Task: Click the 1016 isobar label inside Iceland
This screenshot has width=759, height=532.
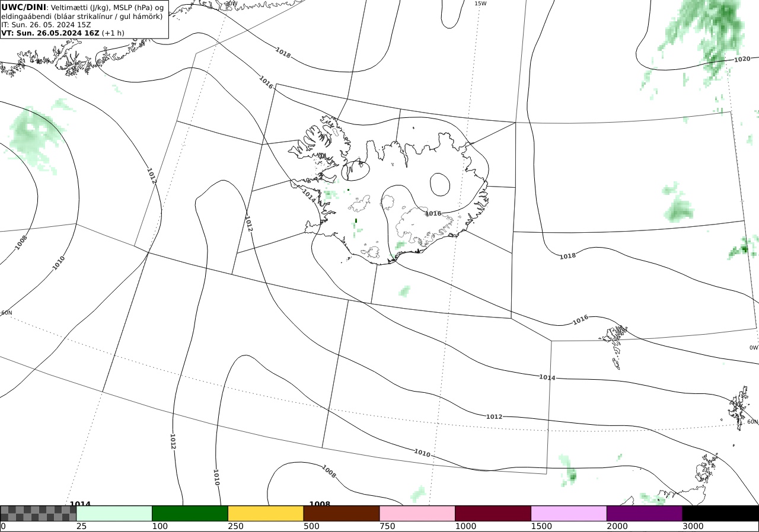Action: [x=433, y=213]
